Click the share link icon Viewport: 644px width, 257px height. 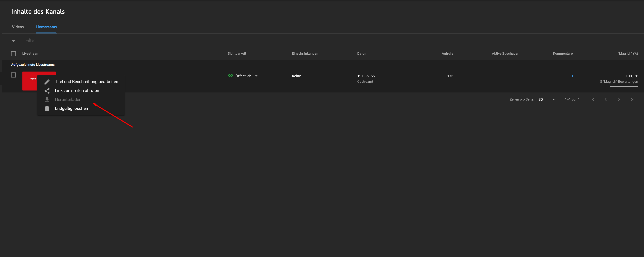pos(47,91)
